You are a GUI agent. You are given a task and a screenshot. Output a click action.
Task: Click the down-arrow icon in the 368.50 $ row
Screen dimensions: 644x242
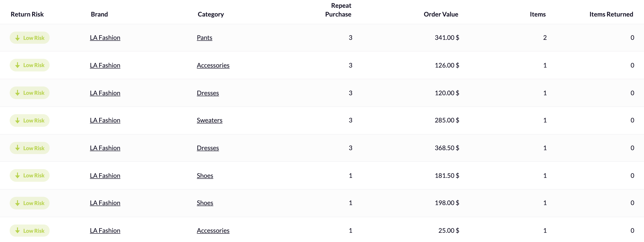pyautogui.click(x=17, y=148)
